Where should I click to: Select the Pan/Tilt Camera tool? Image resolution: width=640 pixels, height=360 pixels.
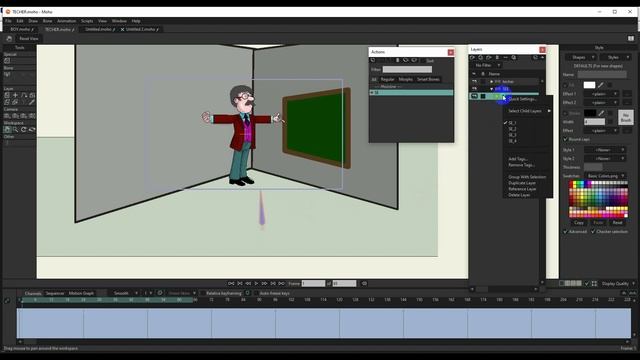tap(32, 116)
